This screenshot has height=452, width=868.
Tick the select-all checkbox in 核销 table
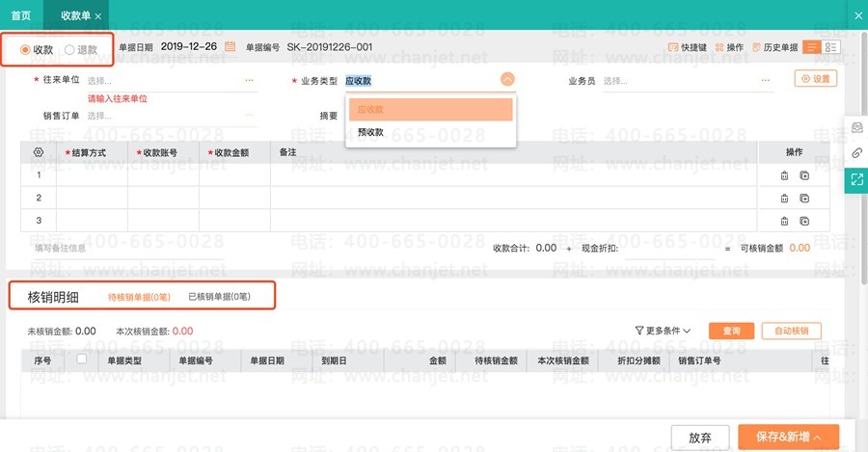(81, 359)
